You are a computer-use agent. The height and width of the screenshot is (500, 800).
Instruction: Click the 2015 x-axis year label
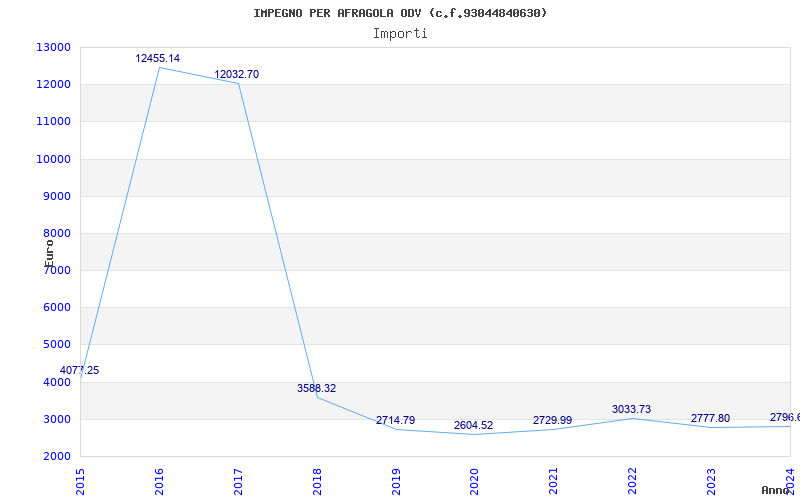pyautogui.click(x=81, y=481)
